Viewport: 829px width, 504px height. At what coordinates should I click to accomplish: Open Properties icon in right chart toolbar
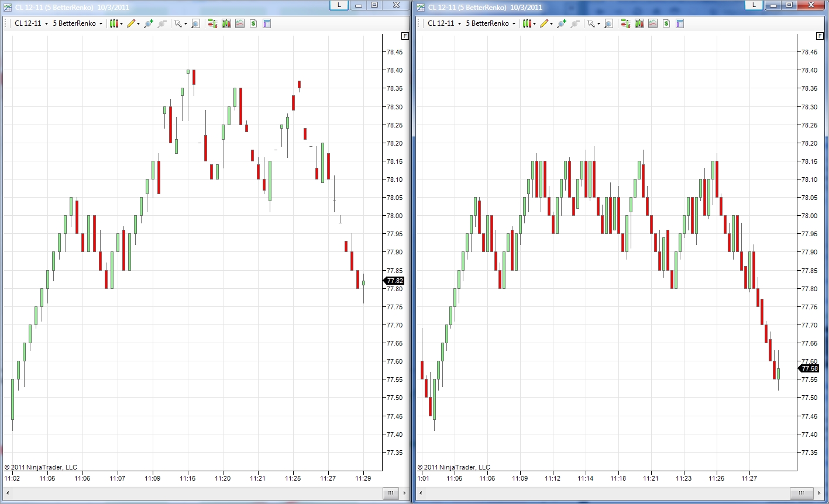[680, 23]
